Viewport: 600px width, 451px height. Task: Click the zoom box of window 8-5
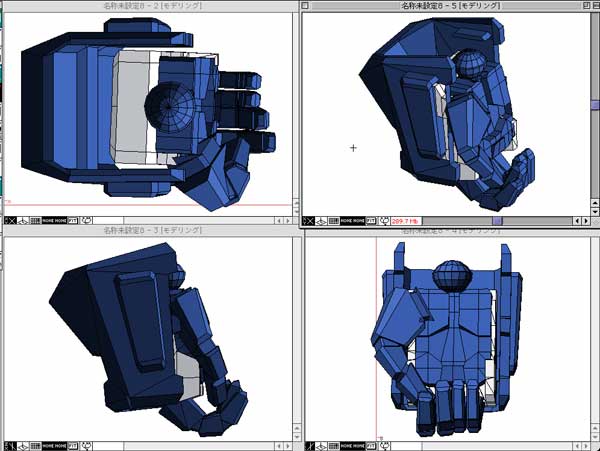(x=586, y=5)
